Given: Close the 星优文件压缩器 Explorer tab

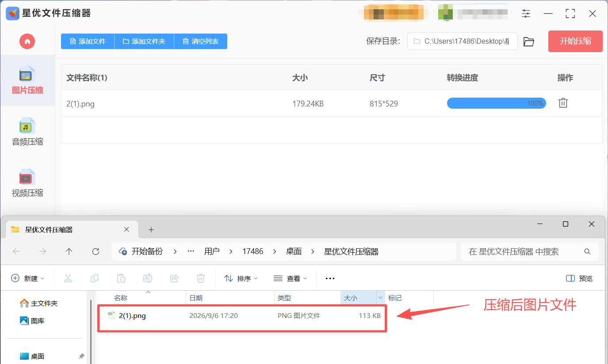Looking at the screenshot, I should tap(126, 229).
